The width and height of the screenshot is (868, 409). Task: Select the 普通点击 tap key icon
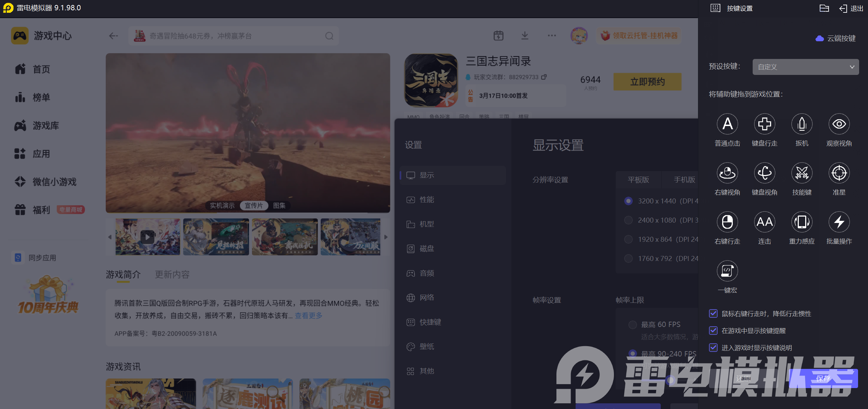[727, 124]
